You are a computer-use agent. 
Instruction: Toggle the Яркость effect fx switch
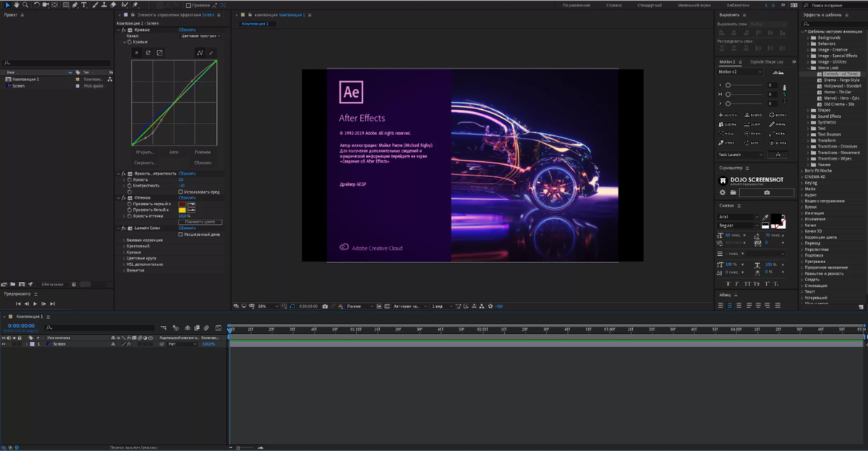(124, 173)
